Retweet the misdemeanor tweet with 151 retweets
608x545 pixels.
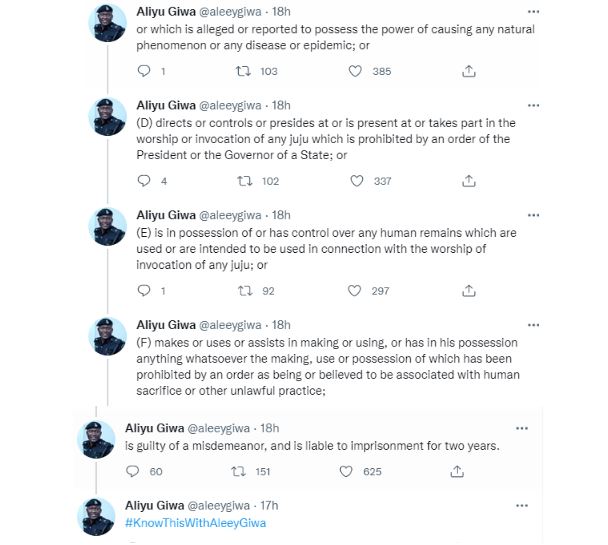(x=237, y=472)
